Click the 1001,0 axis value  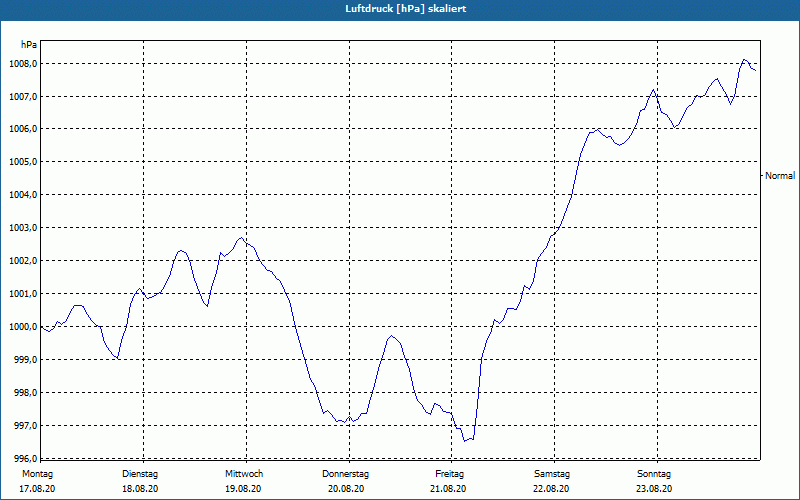23,294
